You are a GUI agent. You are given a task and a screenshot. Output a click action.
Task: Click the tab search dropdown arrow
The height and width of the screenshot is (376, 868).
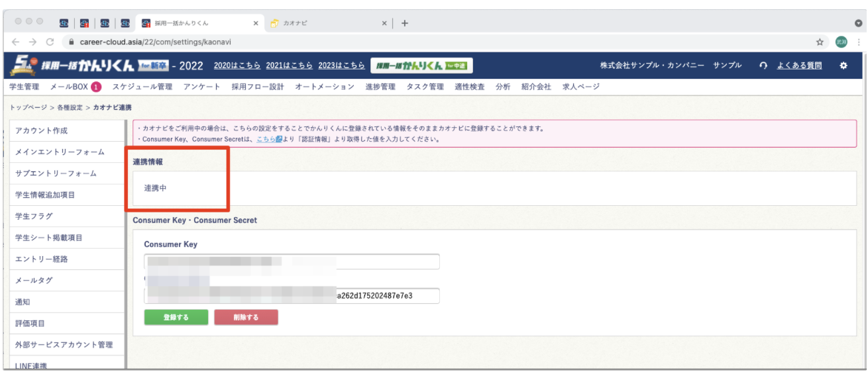[858, 23]
